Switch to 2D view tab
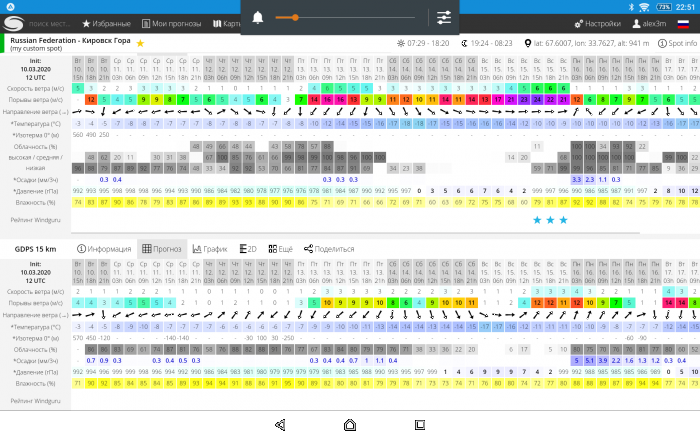The height and width of the screenshot is (437, 700). [248, 249]
